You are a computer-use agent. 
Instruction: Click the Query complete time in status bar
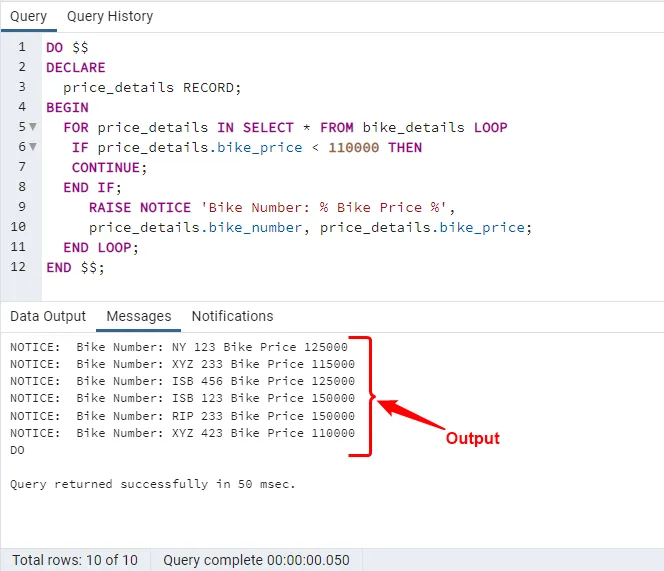(256, 560)
